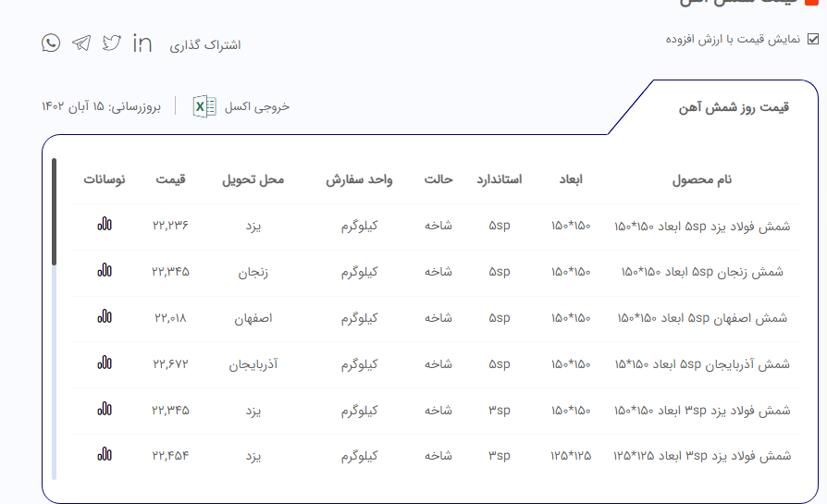
Task: Open price chart for شمش فولاد یزد 5sp
Action: (105, 225)
